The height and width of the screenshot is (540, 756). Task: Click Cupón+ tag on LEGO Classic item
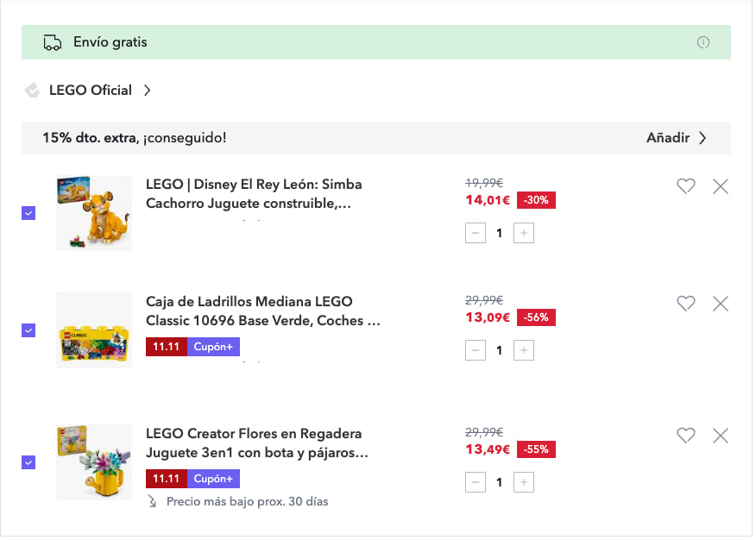[213, 347]
